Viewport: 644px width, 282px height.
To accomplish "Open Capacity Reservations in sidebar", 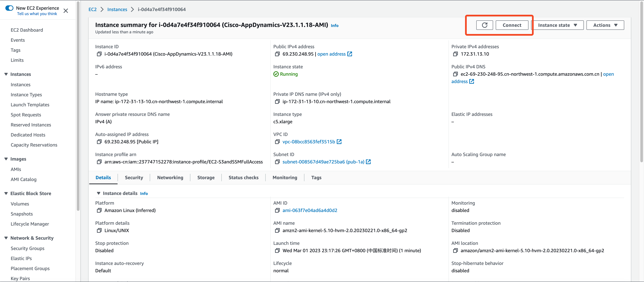I will (34, 145).
